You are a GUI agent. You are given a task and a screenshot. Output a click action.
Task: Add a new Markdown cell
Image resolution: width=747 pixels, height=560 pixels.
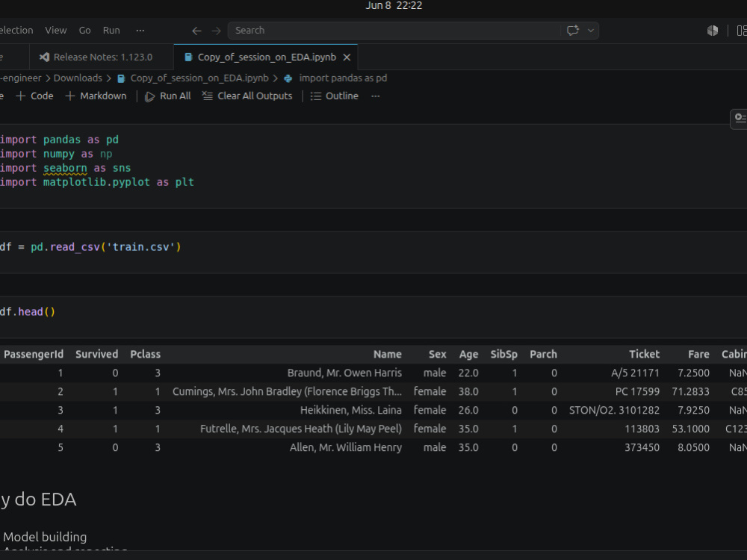tap(96, 96)
